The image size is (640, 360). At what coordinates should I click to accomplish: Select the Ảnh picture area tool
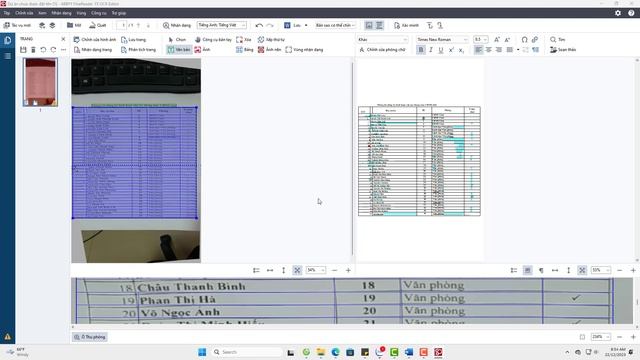202,50
